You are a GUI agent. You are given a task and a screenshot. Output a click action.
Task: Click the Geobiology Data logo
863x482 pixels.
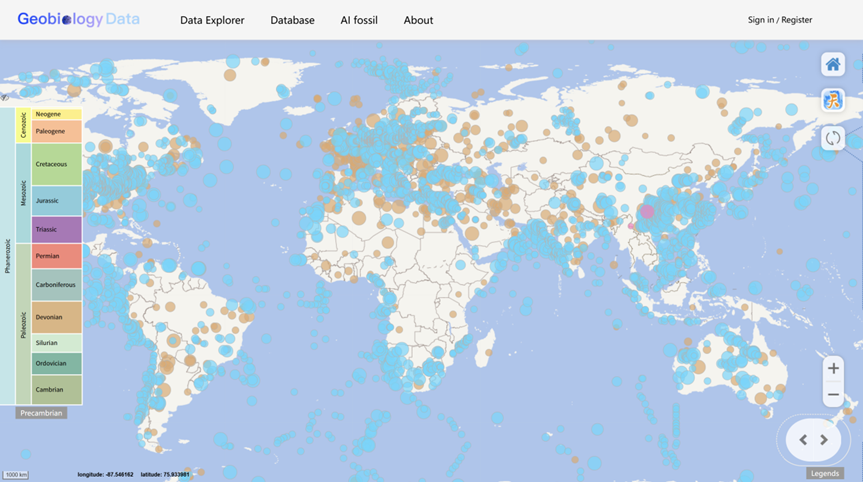78,19
